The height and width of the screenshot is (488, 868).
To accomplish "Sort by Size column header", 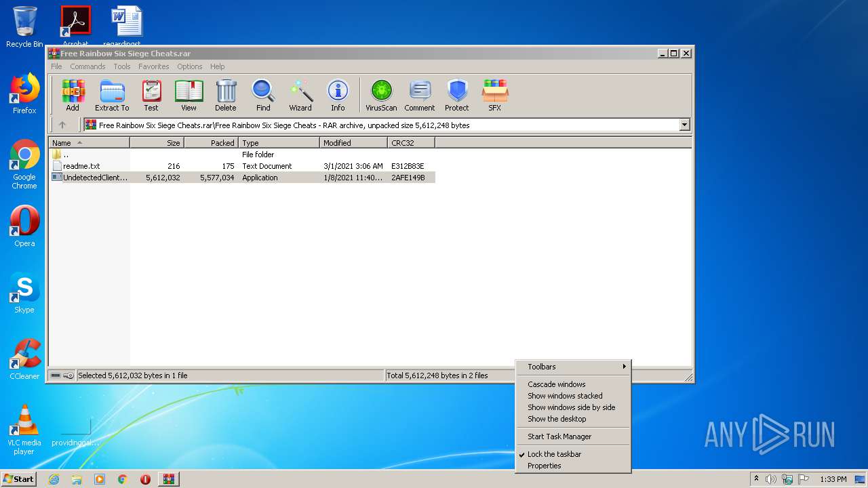I will click(157, 143).
